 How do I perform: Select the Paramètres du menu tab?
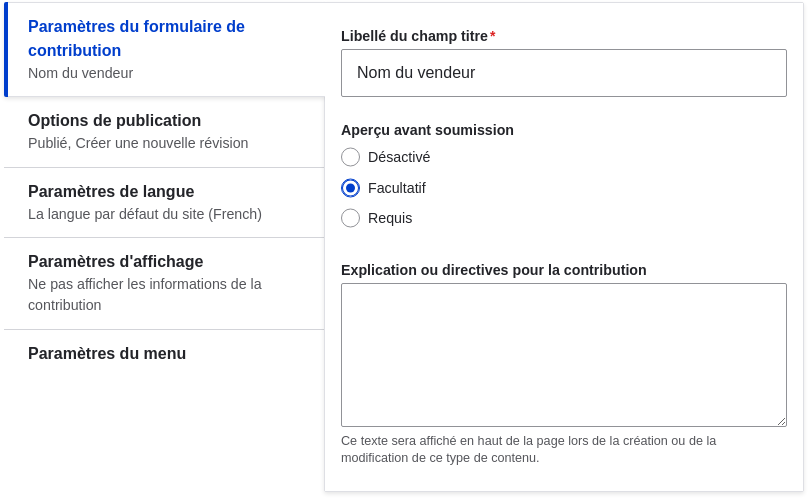(x=164, y=354)
